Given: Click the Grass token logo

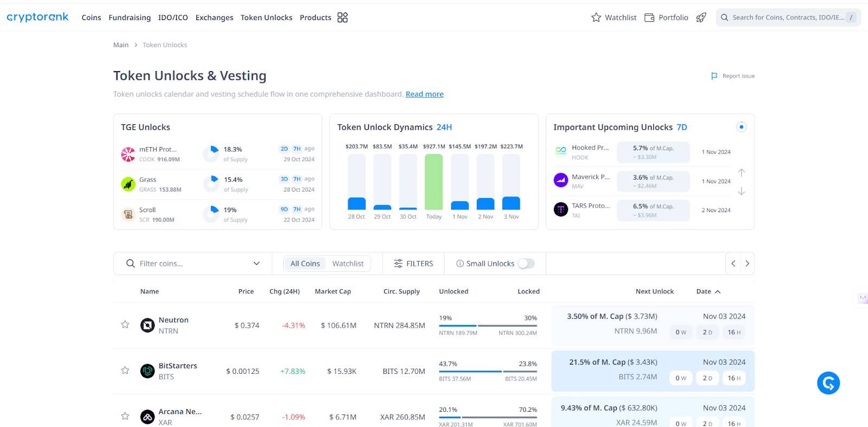Looking at the screenshot, I should click(128, 184).
